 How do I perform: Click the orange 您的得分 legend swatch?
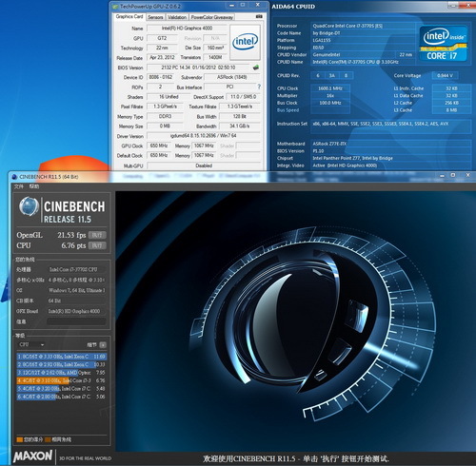pos(20,439)
